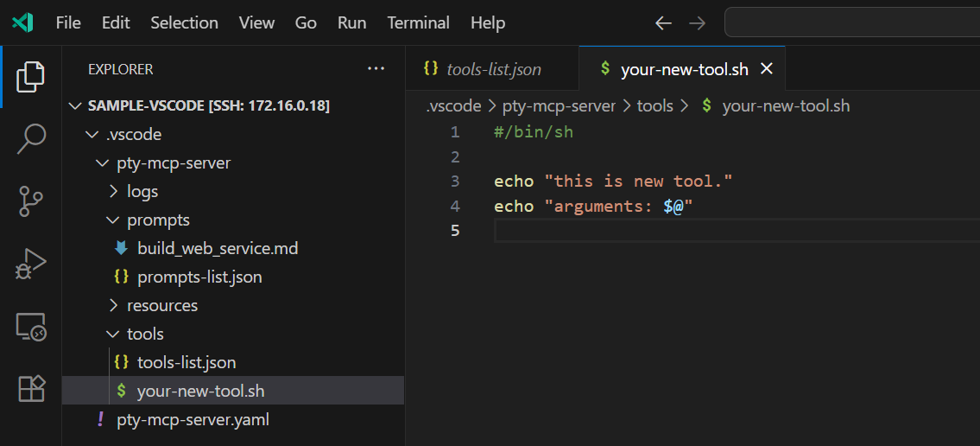980x446 pixels.
Task: Click the dollar icon on your-new-tool.sh tab
Action: tap(604, 69)
